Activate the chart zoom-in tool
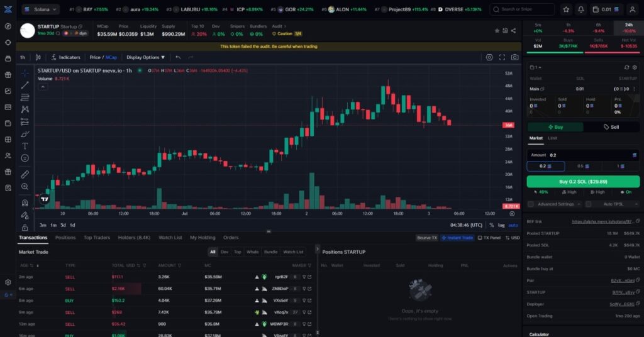Screen dimensions: 644x337 (x=25, y=186)
